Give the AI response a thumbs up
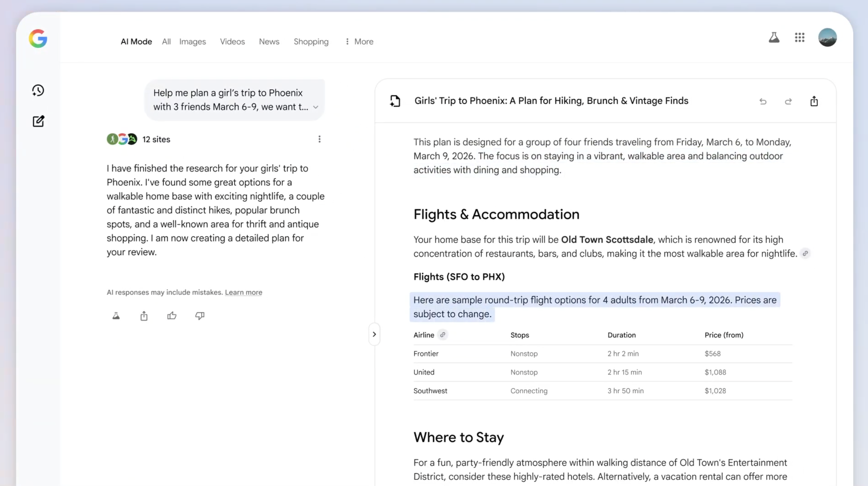 [x=171, y=316]
